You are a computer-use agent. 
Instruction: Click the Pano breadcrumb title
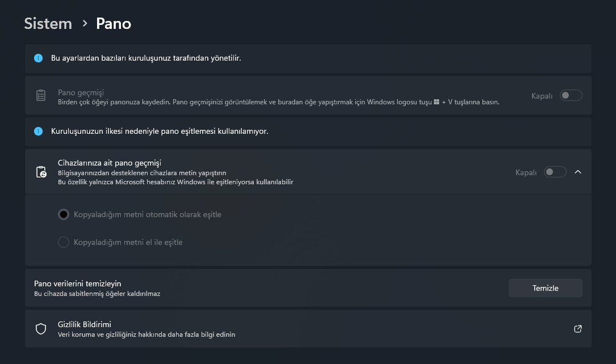point(114,24)
